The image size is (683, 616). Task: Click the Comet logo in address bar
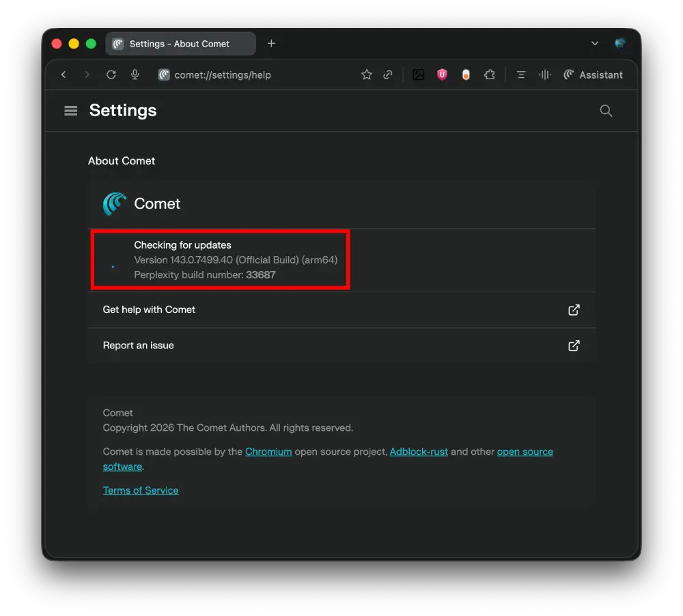tap(164, 75)
